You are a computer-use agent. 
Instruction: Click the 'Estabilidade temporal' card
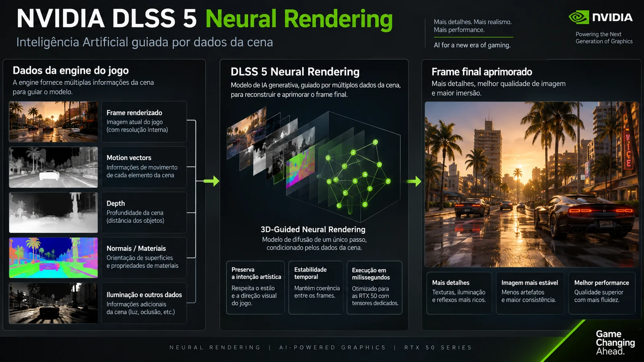point(316,288)
